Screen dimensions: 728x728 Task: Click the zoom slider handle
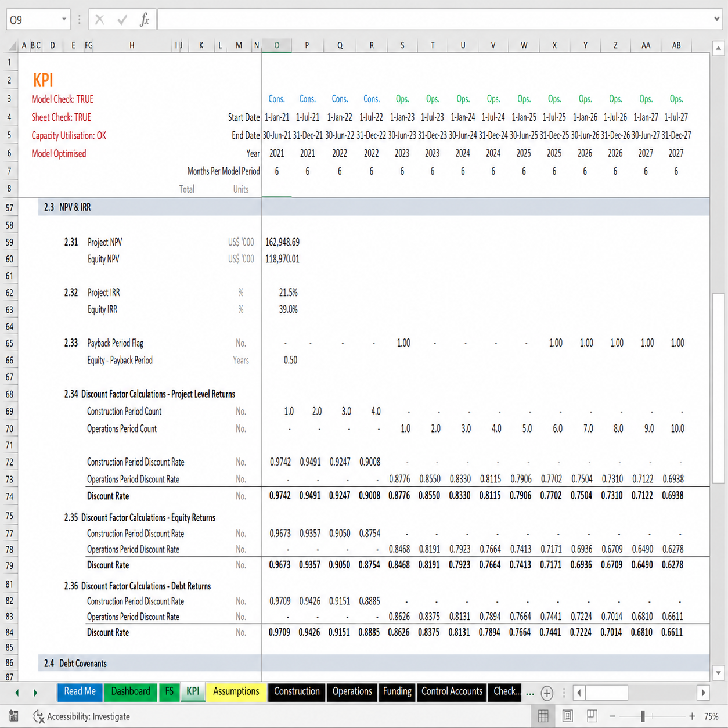click(x=643, y=716)
